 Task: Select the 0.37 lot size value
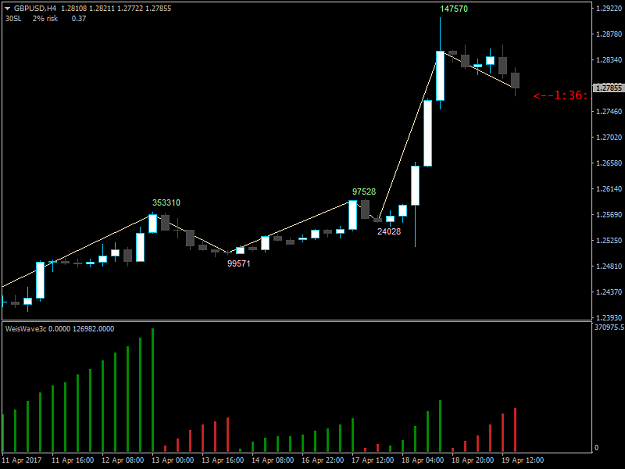point(79,18)
